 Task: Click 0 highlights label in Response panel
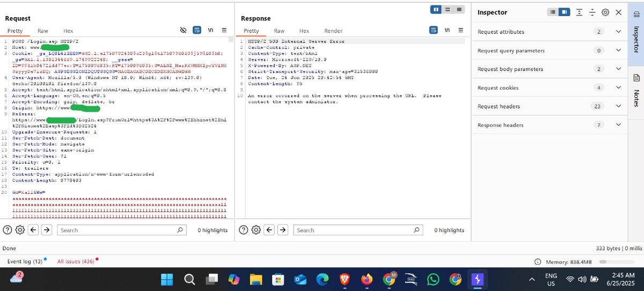(449, 230)
